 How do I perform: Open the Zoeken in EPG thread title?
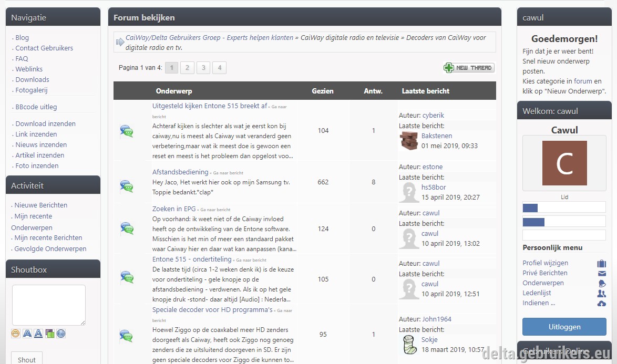pos(174,209)
